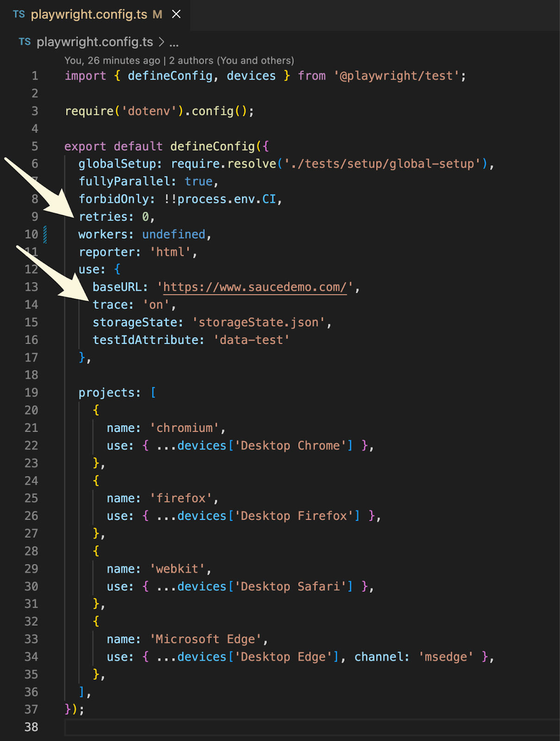Click the 'on' trace value
This screenshot has height=741, width=560.
pos(156,305)
